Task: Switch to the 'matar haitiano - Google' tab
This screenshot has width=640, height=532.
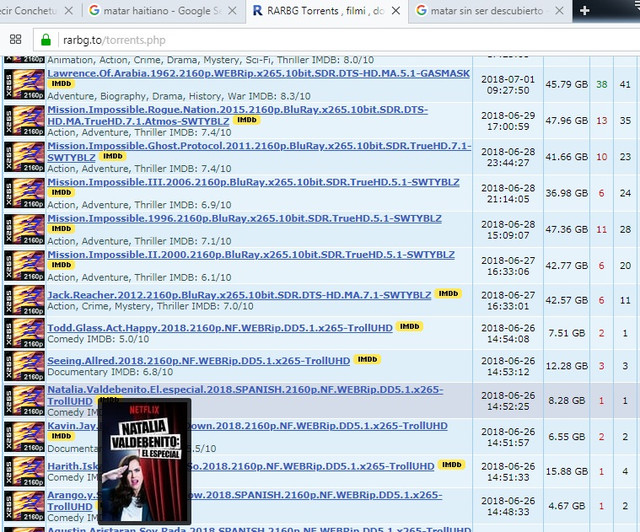Action: tap(162, 11)
